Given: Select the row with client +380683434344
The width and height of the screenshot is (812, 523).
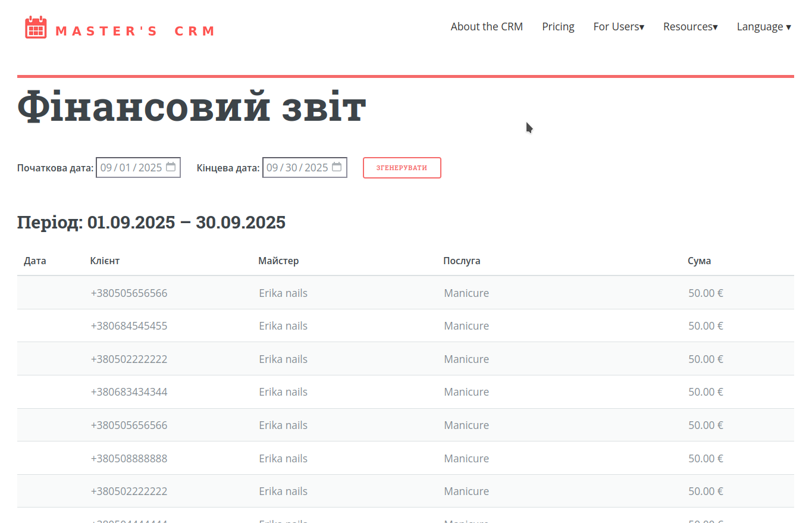Looking at the screenshot, I should (x=405, y=392).
